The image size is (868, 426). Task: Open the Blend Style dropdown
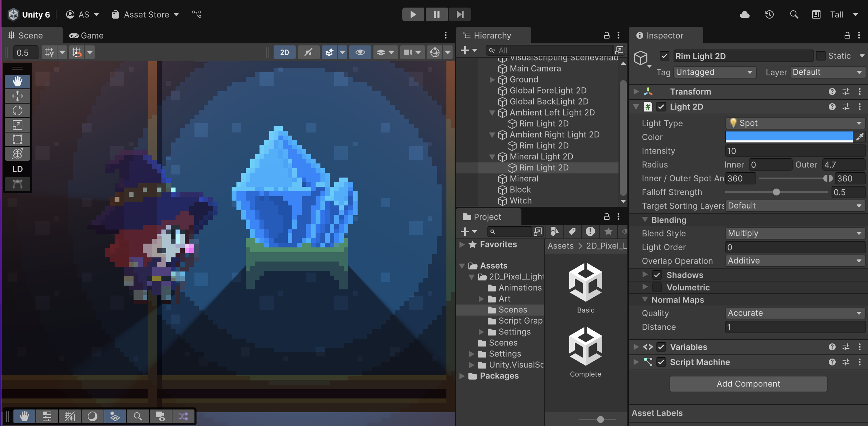pos(795,233)
